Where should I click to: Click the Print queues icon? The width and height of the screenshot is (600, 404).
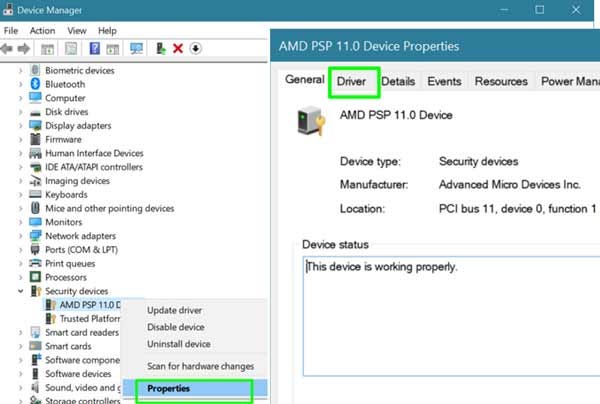pyautogui.click(x=35, y=263)
